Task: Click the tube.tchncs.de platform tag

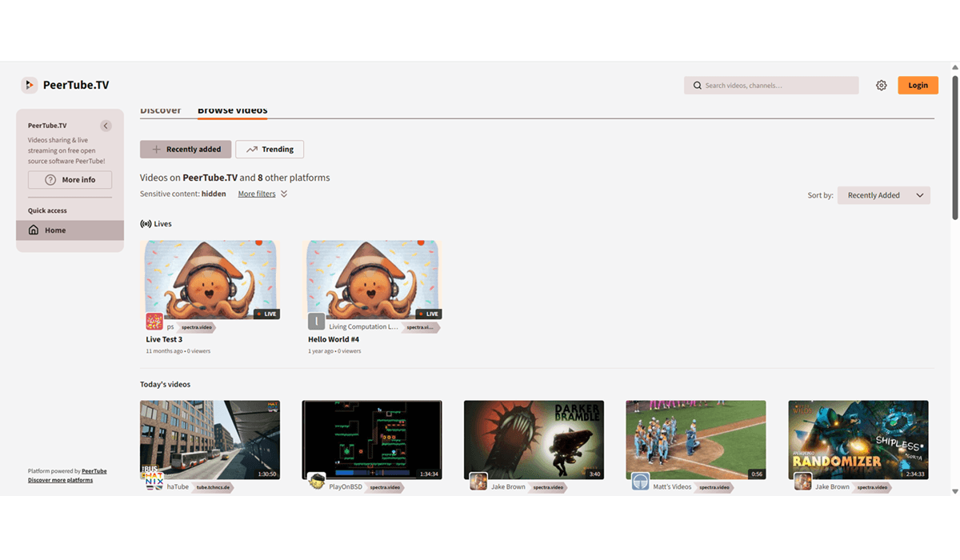Action: click(214, 487)
